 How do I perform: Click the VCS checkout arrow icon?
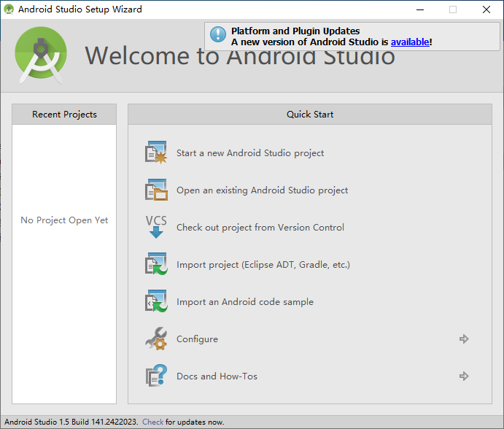point(156,227)
